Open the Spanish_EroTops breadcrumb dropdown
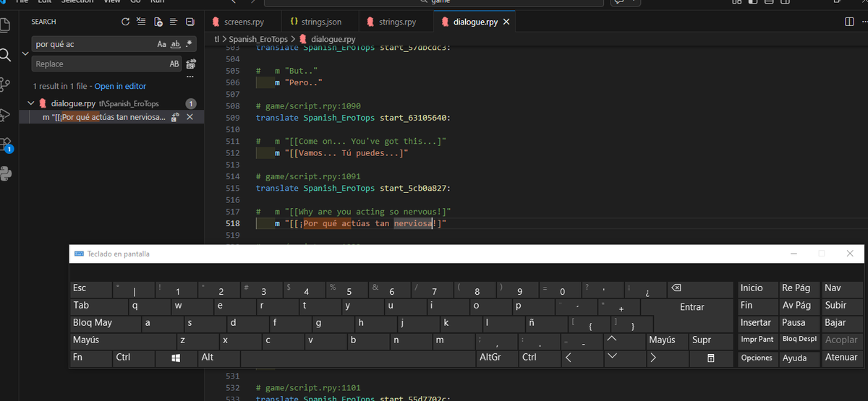Image resolution: width=868 pixels, height=401 pixels. pos(258,38)
